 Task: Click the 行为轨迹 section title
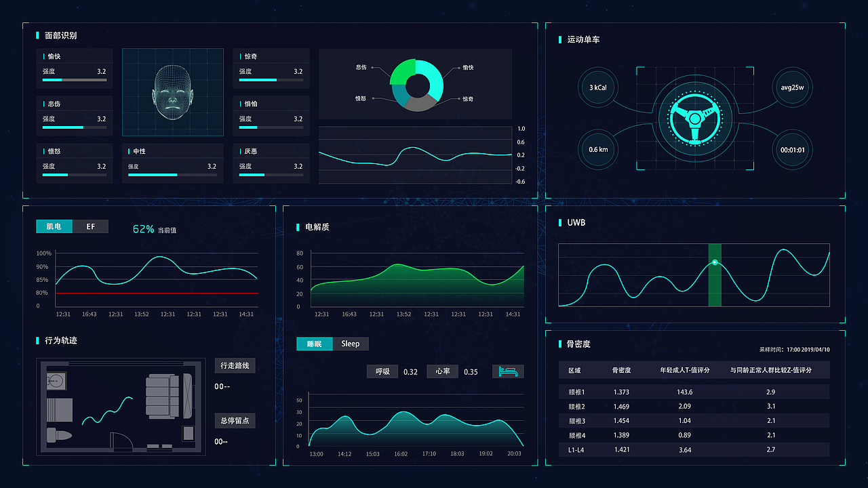pyautogui.click(x=61, y=340)
